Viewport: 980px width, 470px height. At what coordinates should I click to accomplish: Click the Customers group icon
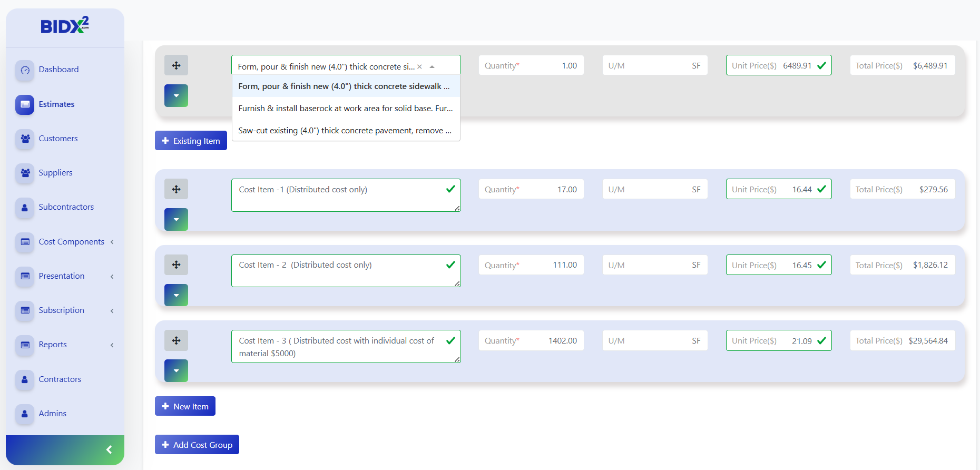click(25, 139)
